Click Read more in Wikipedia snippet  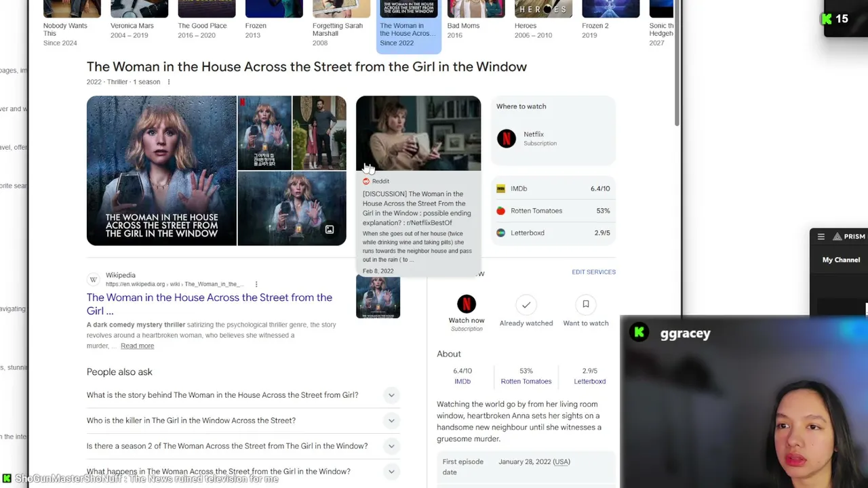pyautogui.click(x=137, y=346)
